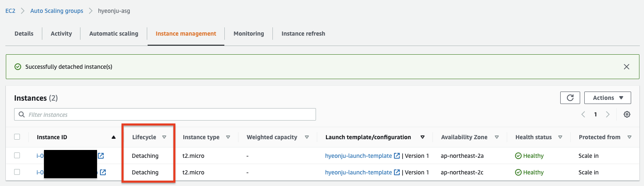This screenshot has height=186, width=644.
Task: Open Auto Scaling groups breadcrumb link
Action: (x=57, y=11)
